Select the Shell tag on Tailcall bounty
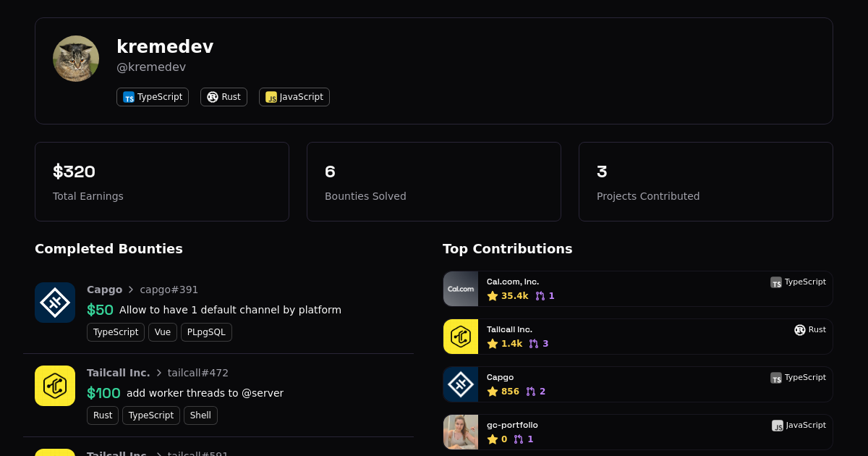Image resolution: width=868 pixels, height=456 pixels. 200,415
